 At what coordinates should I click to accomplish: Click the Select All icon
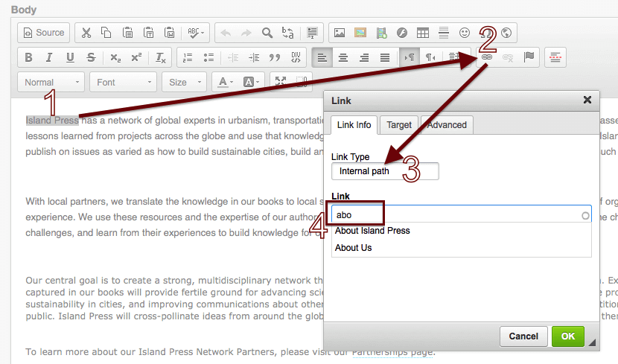pyautogui.click(x=312, y=33)
